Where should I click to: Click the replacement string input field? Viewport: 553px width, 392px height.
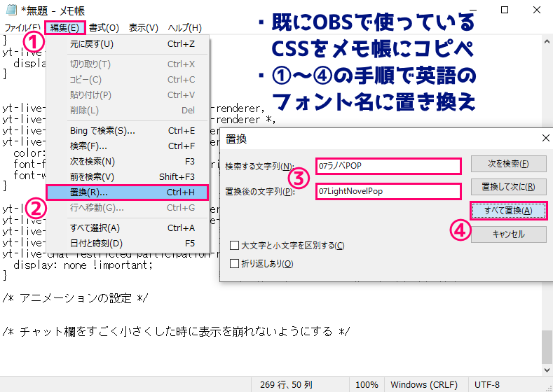click(x=388, y=191)
